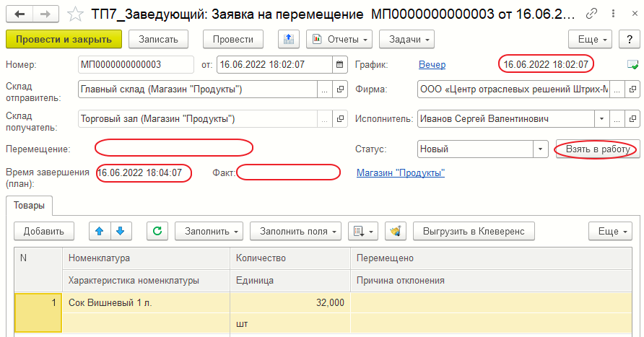This screenshot has height=337, width=644.
Task: Select the Товары tab
Action: pos(30,206)
